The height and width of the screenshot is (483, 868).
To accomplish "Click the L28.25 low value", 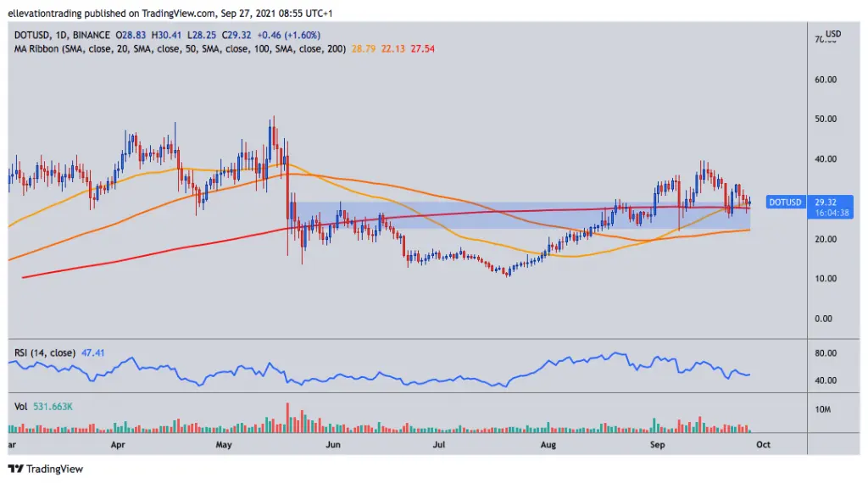I will coord(202,35).
